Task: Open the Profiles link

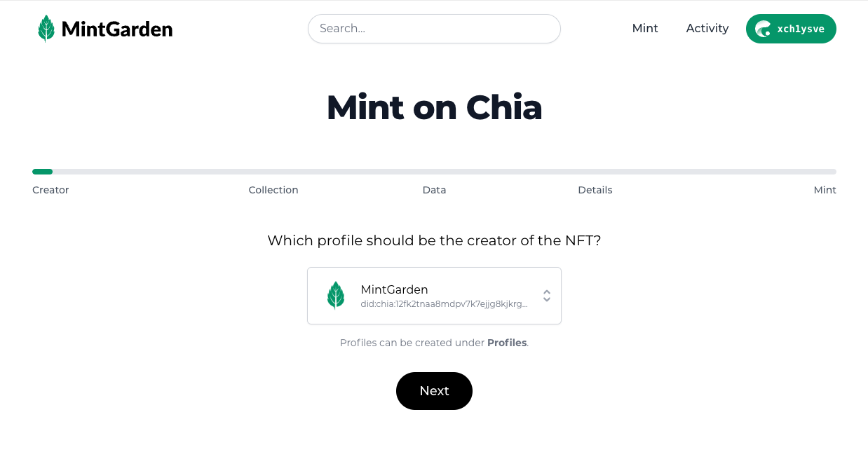Action: click(506, 343)
